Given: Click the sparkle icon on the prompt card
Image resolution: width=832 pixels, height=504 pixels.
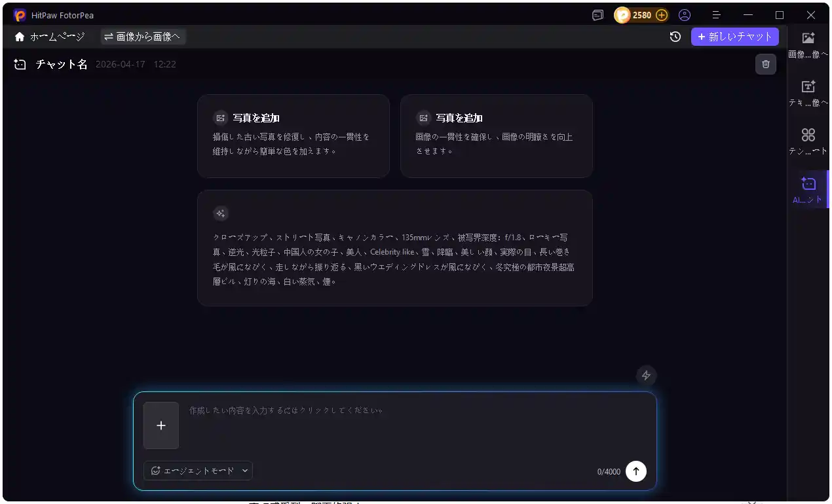Looking at the screenshot, I should (220, 213).
